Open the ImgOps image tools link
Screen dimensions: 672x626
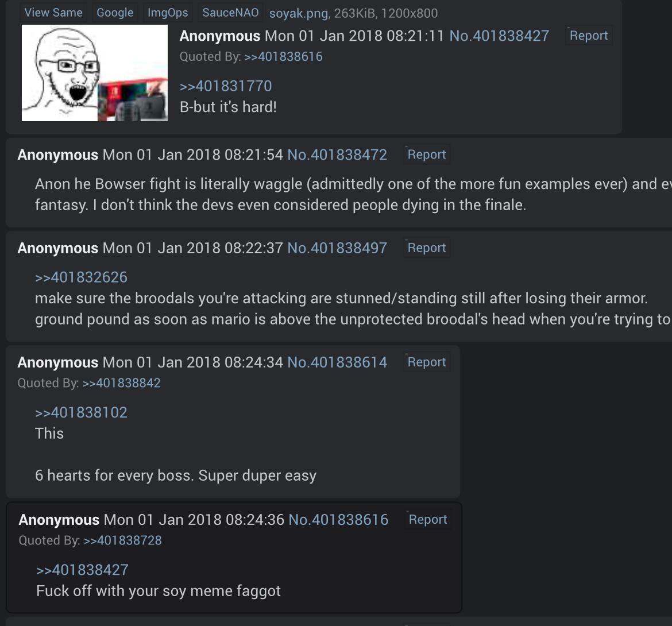168,13
